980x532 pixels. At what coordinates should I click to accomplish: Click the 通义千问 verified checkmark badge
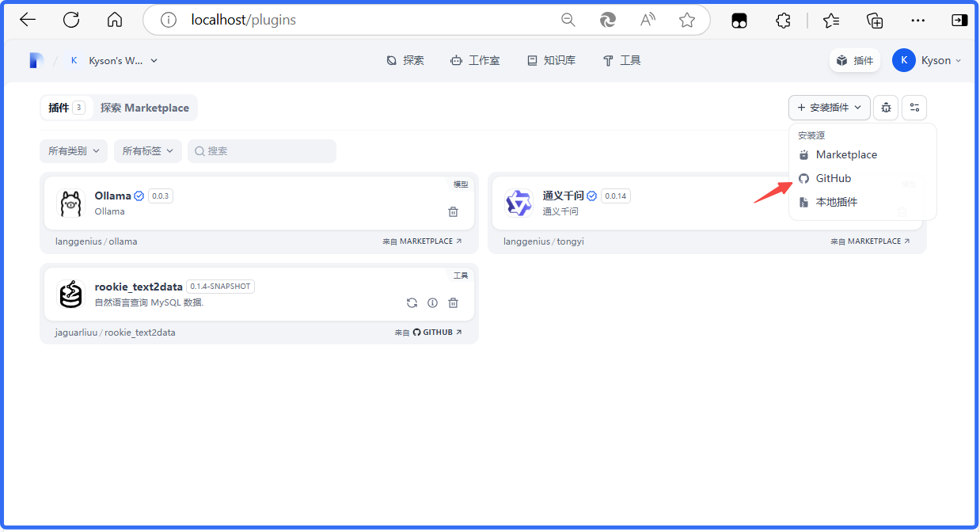point(592,196)
